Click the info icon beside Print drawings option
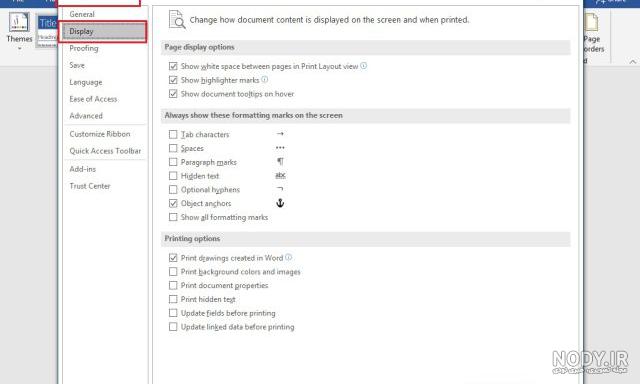640x384 pixels. [x=289, y=257]
